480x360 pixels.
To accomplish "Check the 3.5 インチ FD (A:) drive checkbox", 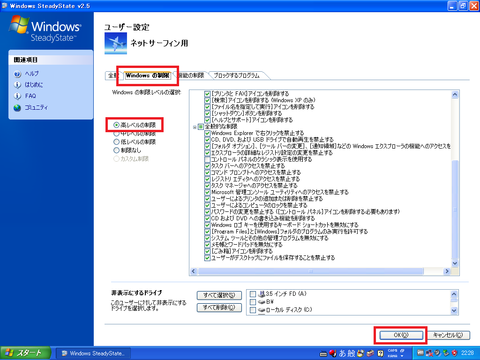I will point(253,294).
